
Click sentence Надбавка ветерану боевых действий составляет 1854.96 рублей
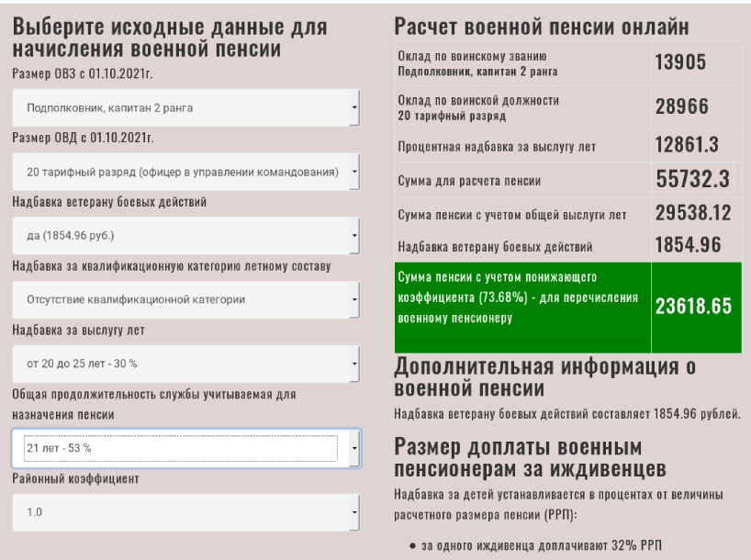(x=567, y=413)
